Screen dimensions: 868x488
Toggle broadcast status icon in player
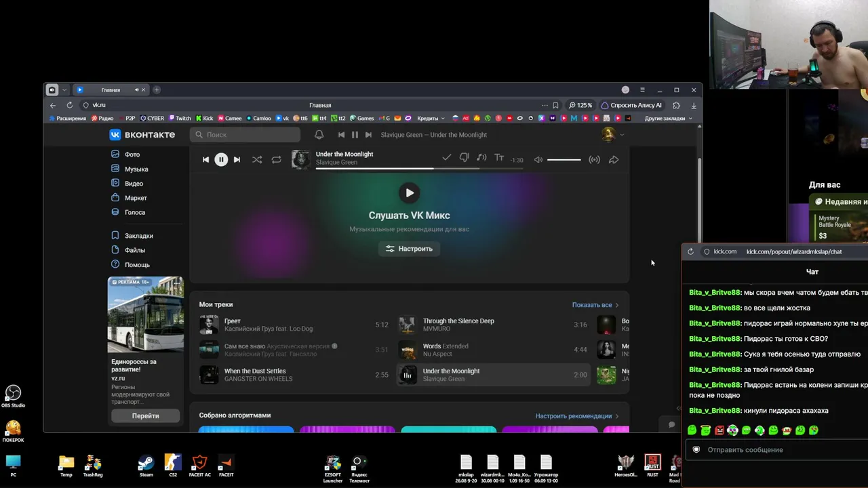coord(594,160)
